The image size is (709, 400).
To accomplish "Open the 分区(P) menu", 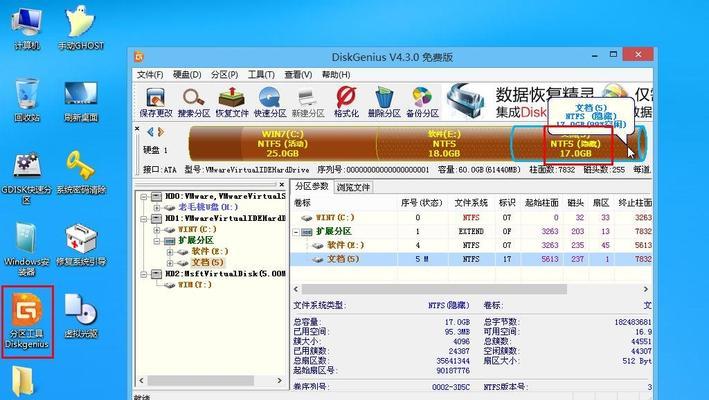I will click(x=224, y=75).
